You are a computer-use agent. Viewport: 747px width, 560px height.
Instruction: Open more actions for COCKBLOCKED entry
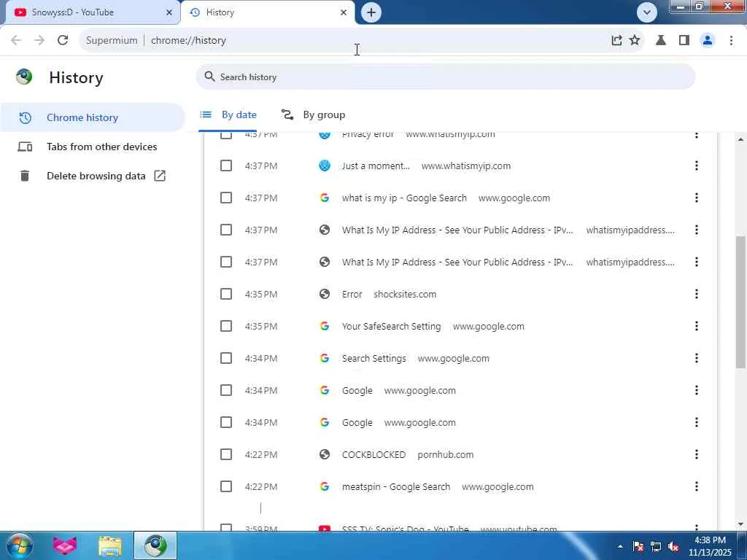coord(697,454)
